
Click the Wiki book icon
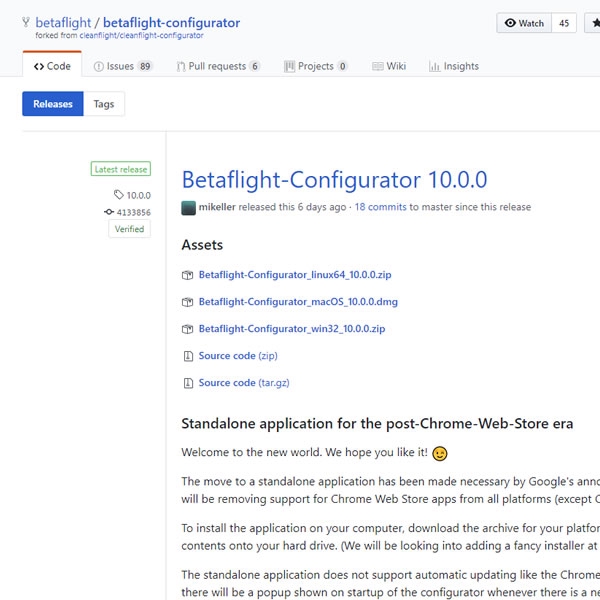pos(377,67)
